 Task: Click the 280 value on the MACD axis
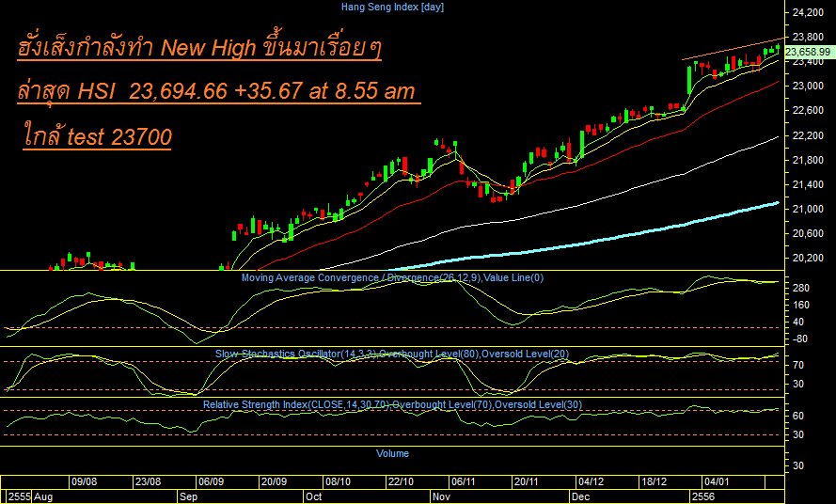[x=801, y=288]
